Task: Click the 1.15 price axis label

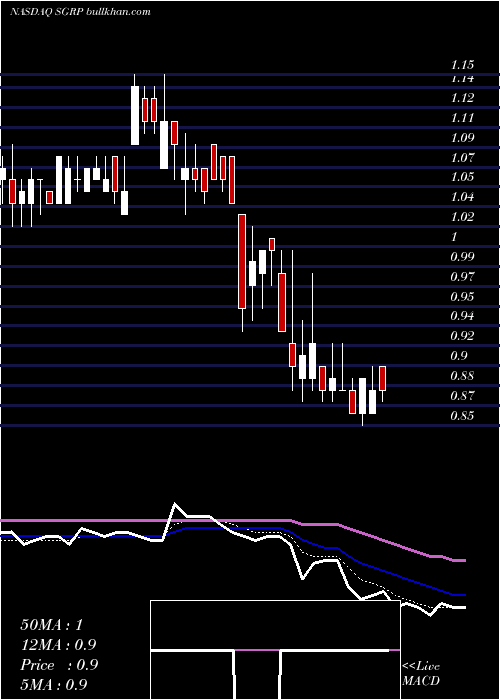Action: tap(462, 65)
